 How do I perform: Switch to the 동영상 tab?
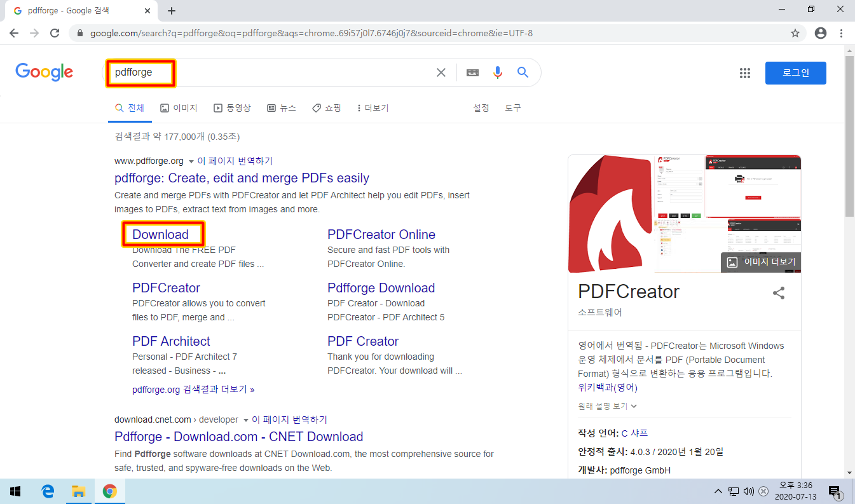pos(232,108)
